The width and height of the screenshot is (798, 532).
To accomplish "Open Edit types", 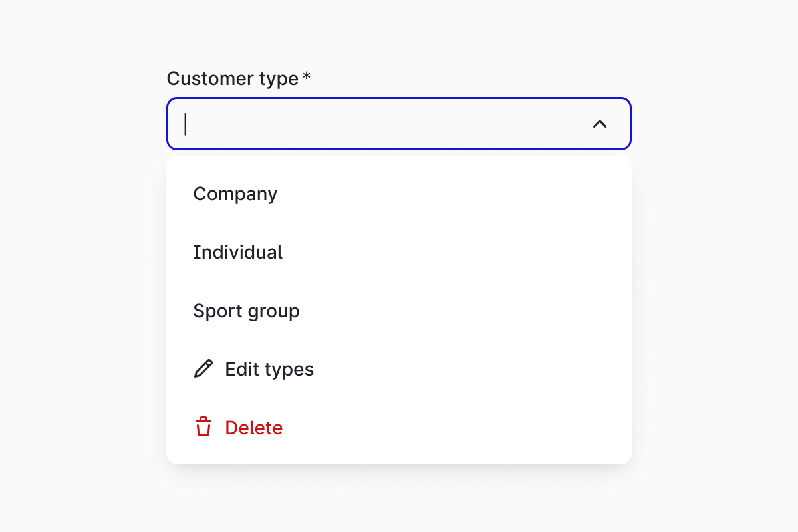I will pos(269,370).
